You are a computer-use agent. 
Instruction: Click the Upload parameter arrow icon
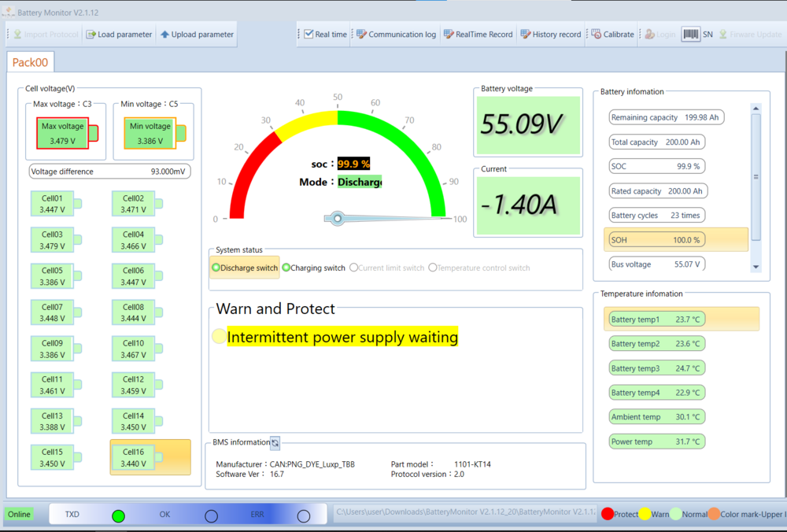(x=164, y=35)
